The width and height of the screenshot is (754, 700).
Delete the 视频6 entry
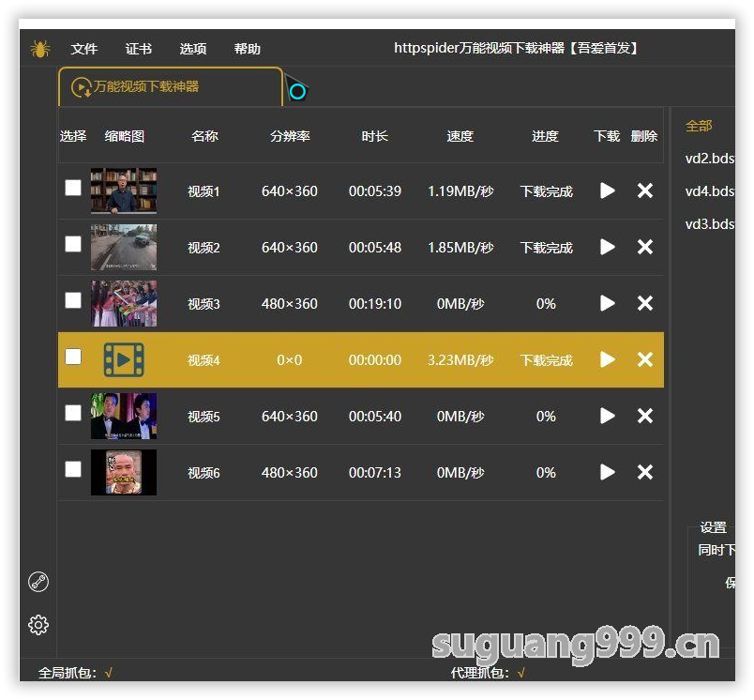coord(645,472)
